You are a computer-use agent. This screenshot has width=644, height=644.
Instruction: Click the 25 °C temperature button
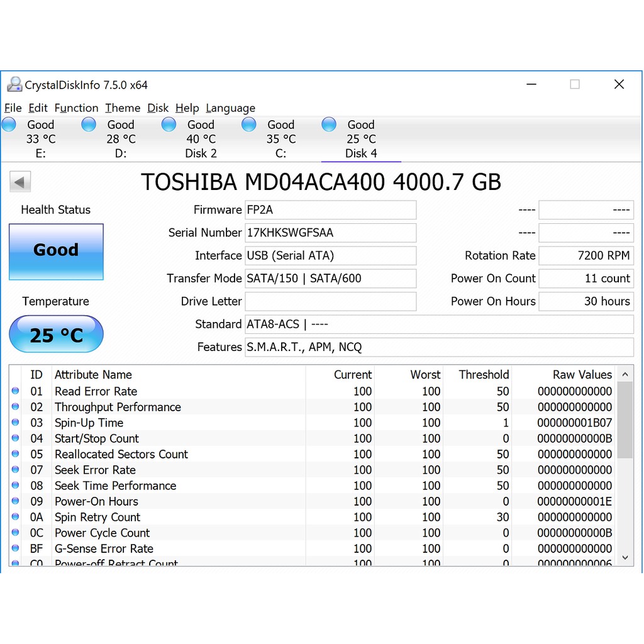coord(56,335)
